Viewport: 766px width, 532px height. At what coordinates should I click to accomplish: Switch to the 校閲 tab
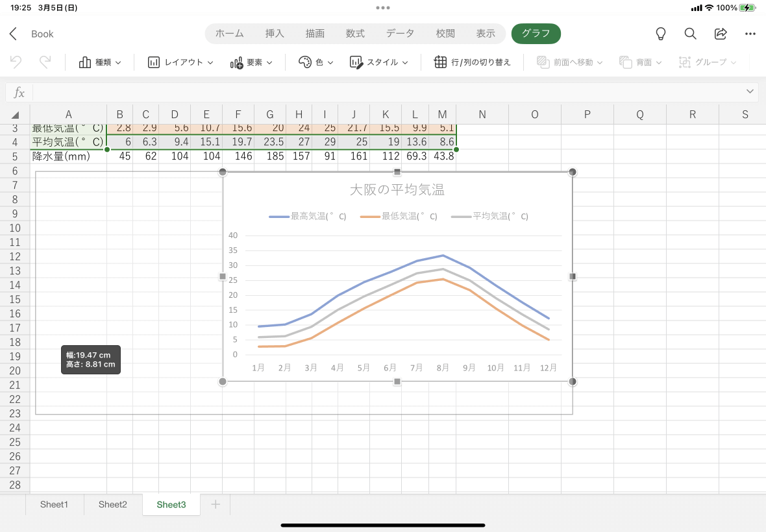(x=445, y=33)
